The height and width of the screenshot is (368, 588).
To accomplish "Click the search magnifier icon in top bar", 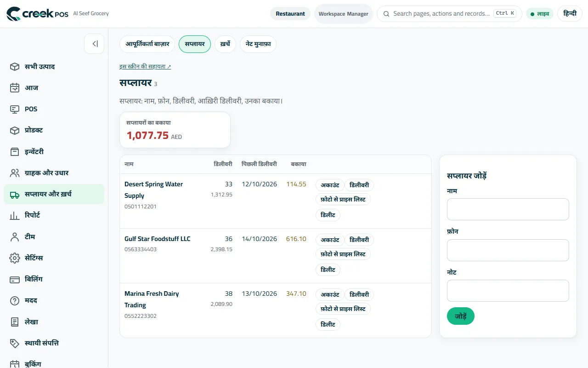I will tap(387, 14).
